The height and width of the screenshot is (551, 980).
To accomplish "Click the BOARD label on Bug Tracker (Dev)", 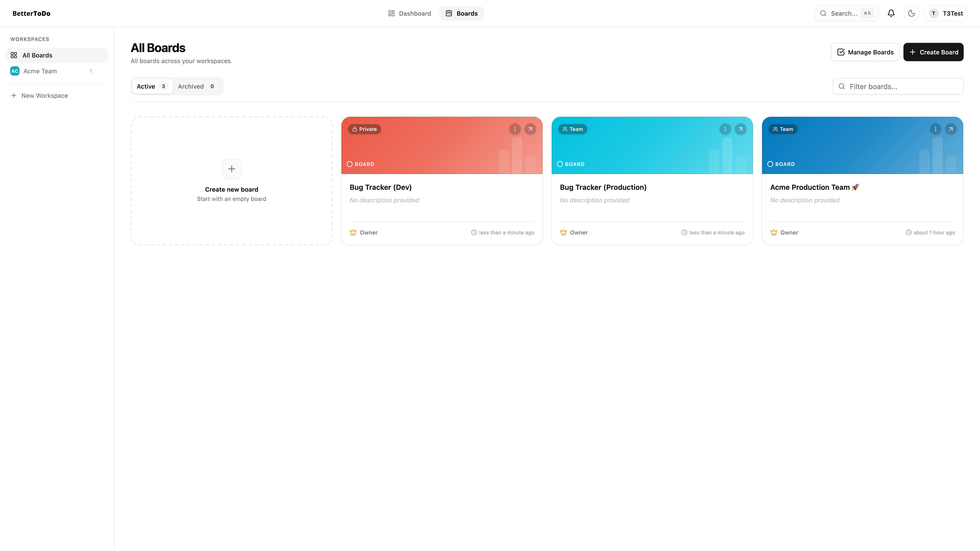I will coord(364,164).
